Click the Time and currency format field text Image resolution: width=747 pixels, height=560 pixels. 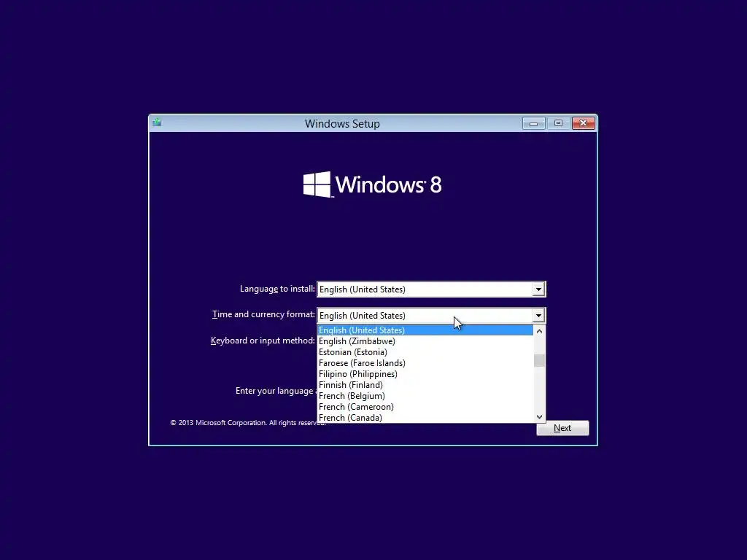[362, 315]
